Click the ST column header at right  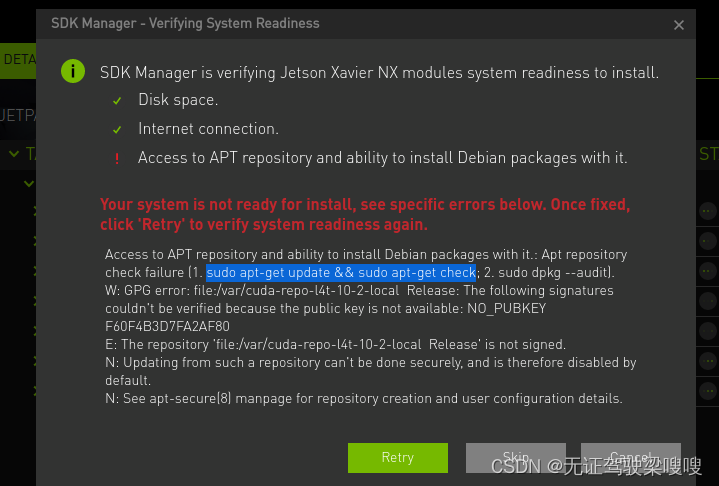708,154
